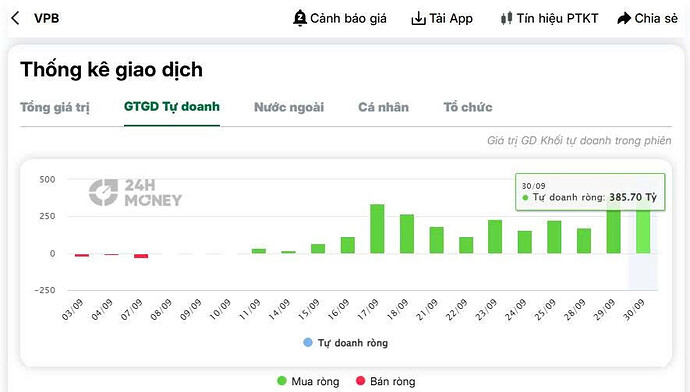
Task: Click the 385.70 Tỷ tooltip value
Action: coord(633,197)
